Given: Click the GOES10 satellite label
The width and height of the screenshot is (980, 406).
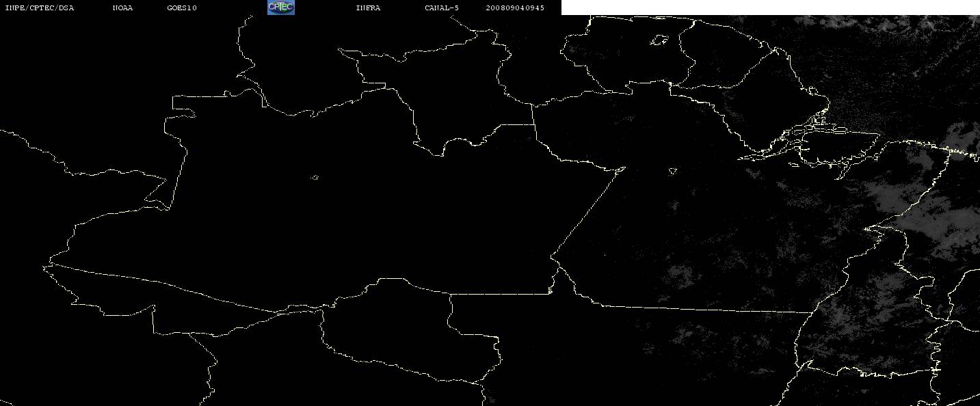Looking at the screenshot, I should click(x=182, y=8).
